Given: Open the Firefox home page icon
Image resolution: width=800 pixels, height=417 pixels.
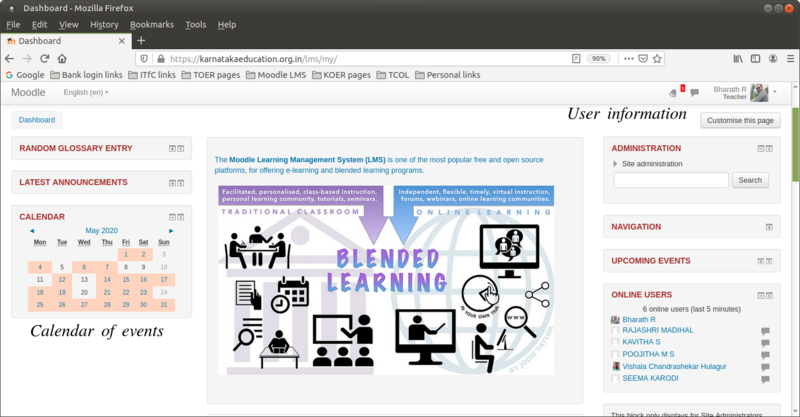Looking at the screenshot, I should [x=62, y=59].
